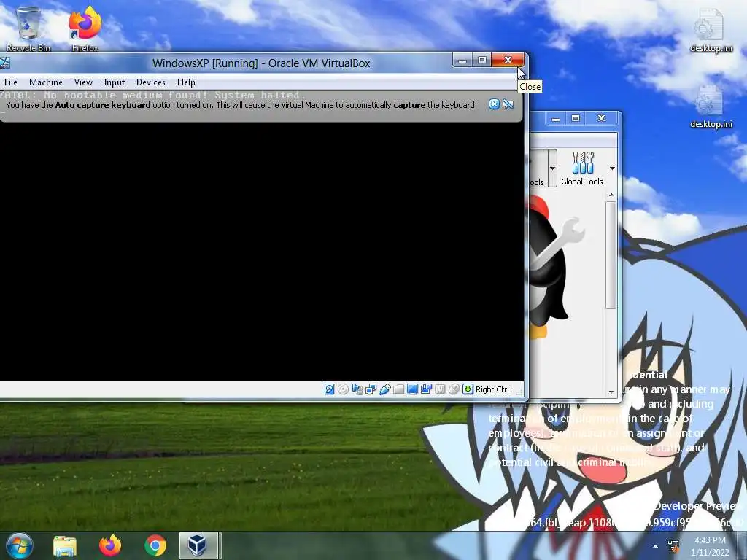The image size is (747, 560).
Task: Click the optical disc status icon
Action: point(343,389)
